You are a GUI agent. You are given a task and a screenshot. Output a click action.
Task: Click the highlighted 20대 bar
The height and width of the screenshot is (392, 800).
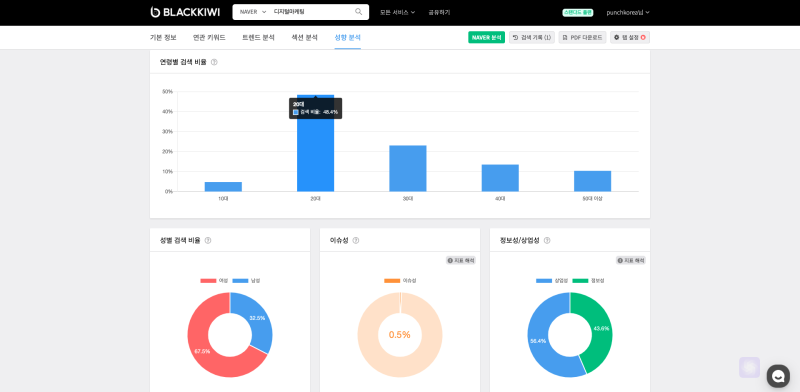point(315,143)
